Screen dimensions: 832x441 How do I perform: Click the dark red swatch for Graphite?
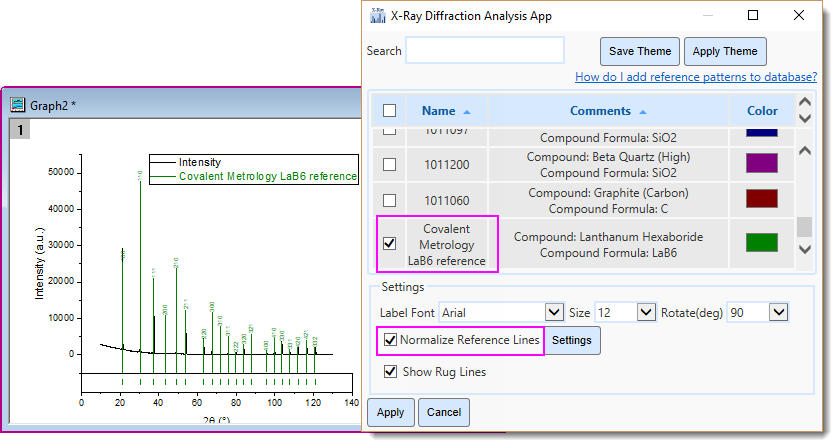coord(761,198)
